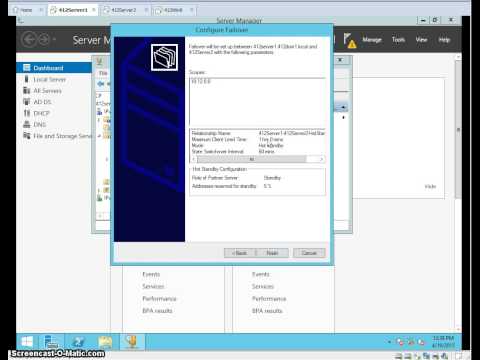Close the 412Server2 tab
Viewport: 480px width, 360px height.
pos(146,10)
